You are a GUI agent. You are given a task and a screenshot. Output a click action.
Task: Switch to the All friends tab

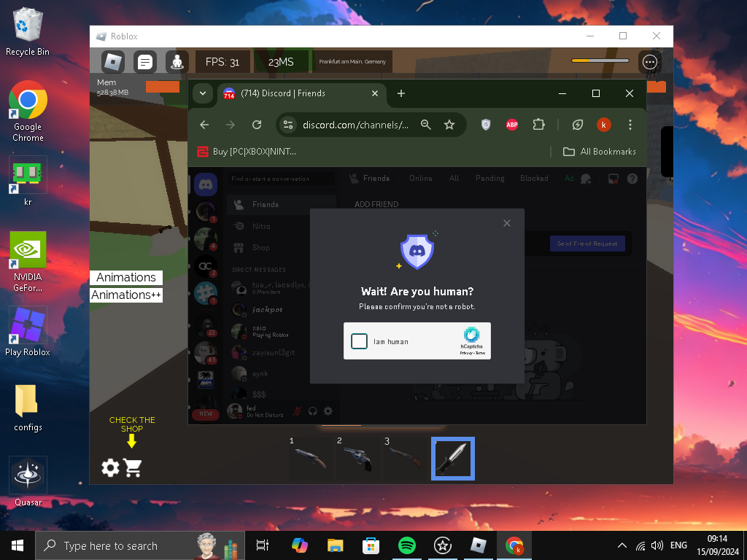point(454,178)
